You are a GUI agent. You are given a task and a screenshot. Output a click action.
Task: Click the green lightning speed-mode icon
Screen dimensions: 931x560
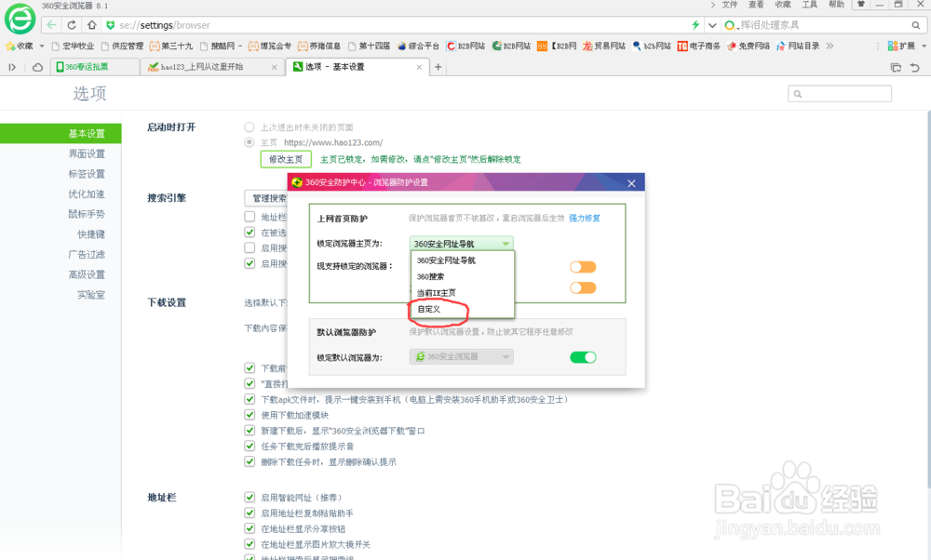[695, 25]
